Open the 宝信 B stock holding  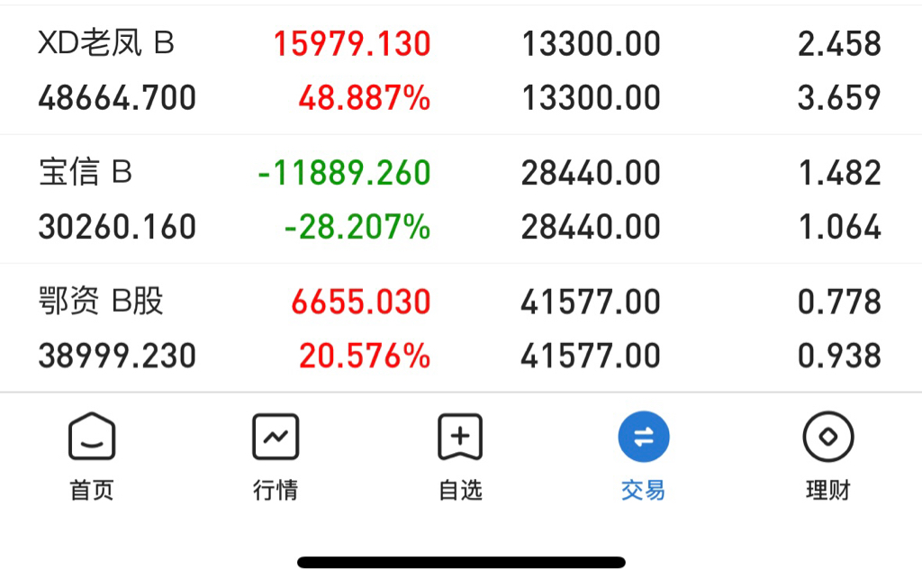[86, 172]
